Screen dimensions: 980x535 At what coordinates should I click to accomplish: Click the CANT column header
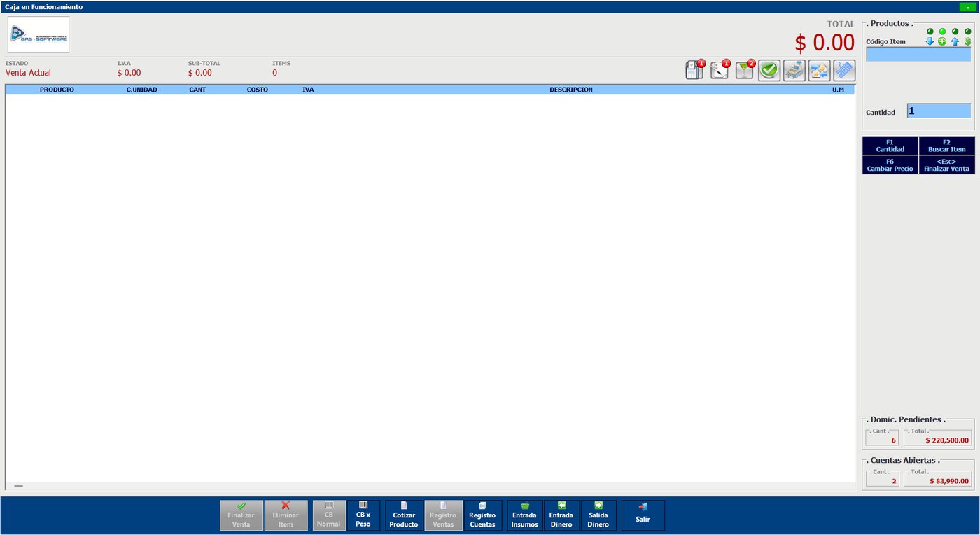point(197,90)
